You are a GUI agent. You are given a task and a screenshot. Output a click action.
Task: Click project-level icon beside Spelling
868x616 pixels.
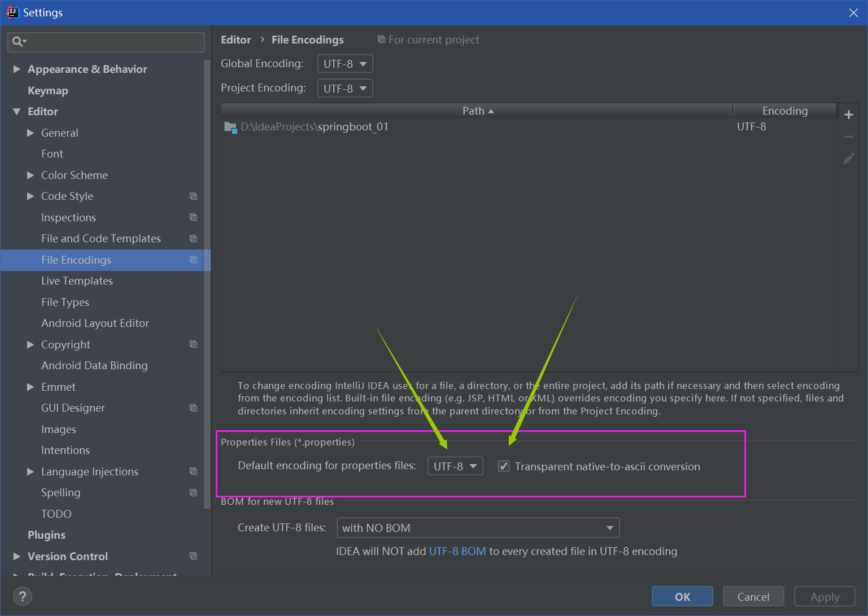(x=193, y=493)
